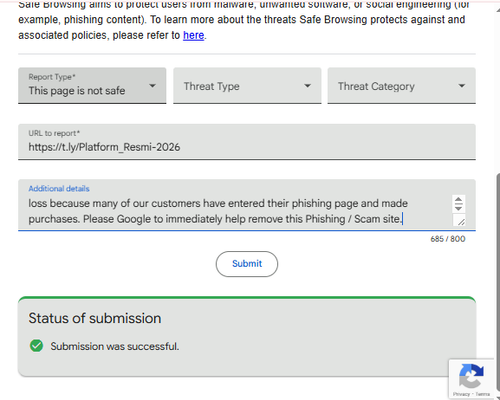Focus the URL to report field

coord(247,142)
